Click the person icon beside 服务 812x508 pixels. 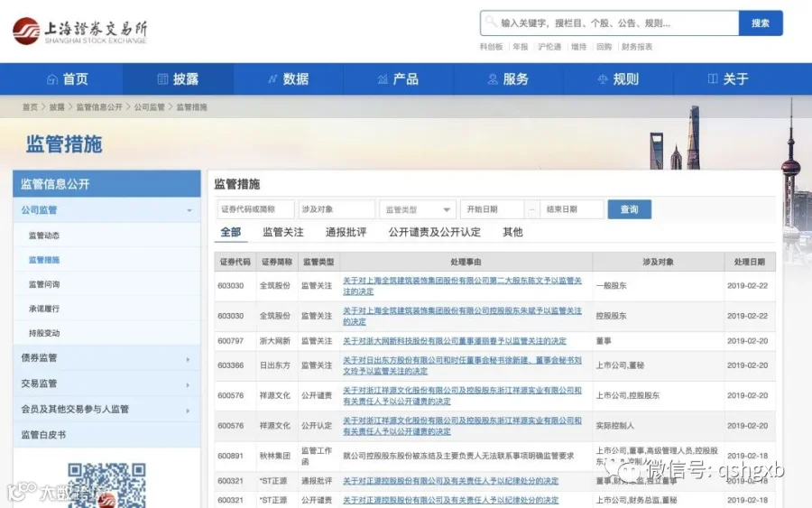492,79
